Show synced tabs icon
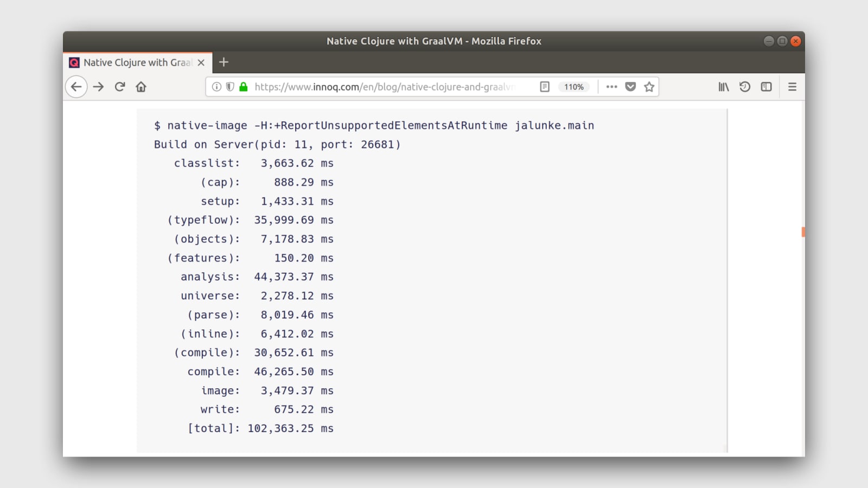Image resolution: width=868 pixels, height=488 pixels. click(745, 87)
